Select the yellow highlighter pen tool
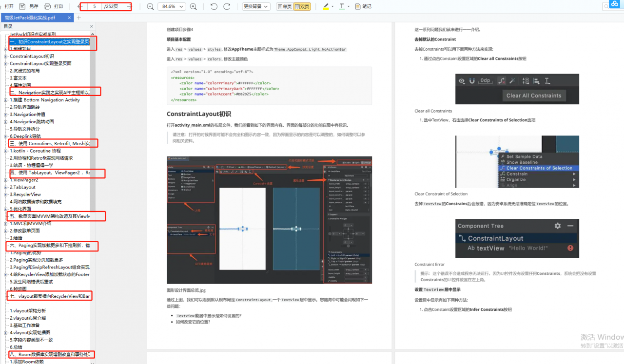This screenshot has width=624, height=364. point(326,6)
